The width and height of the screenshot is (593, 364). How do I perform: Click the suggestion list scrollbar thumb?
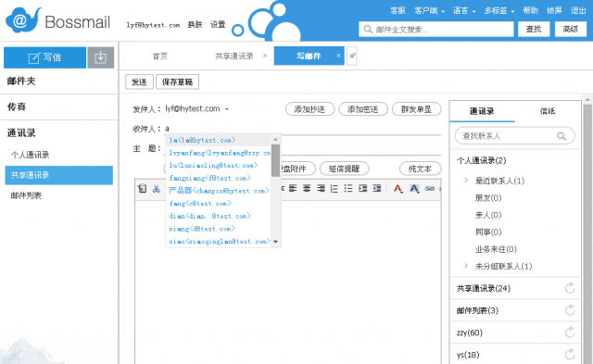[276, 160]
